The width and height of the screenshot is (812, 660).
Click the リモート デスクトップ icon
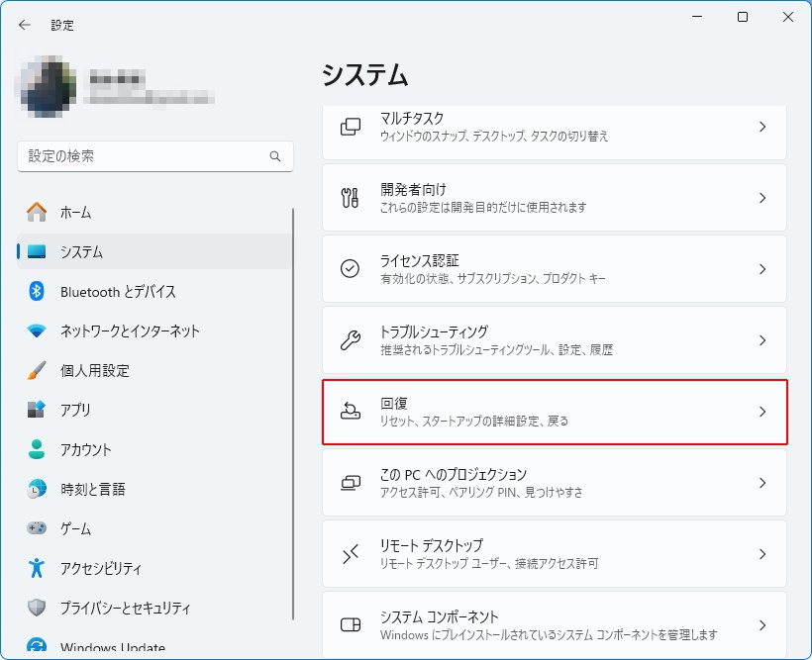point(351,554)
